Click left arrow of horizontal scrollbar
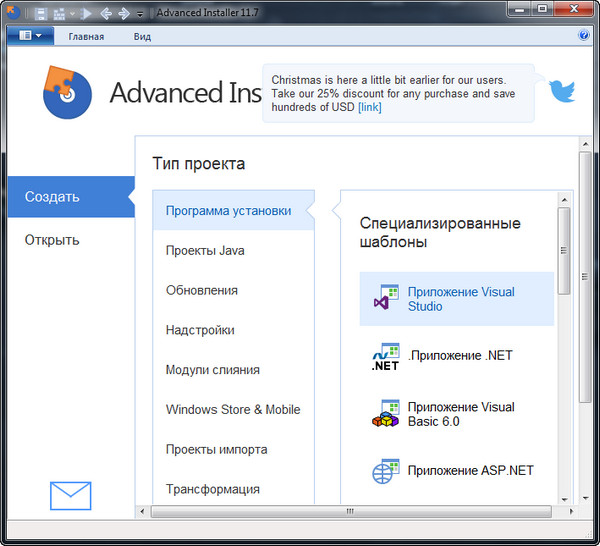 click(142, 511)
